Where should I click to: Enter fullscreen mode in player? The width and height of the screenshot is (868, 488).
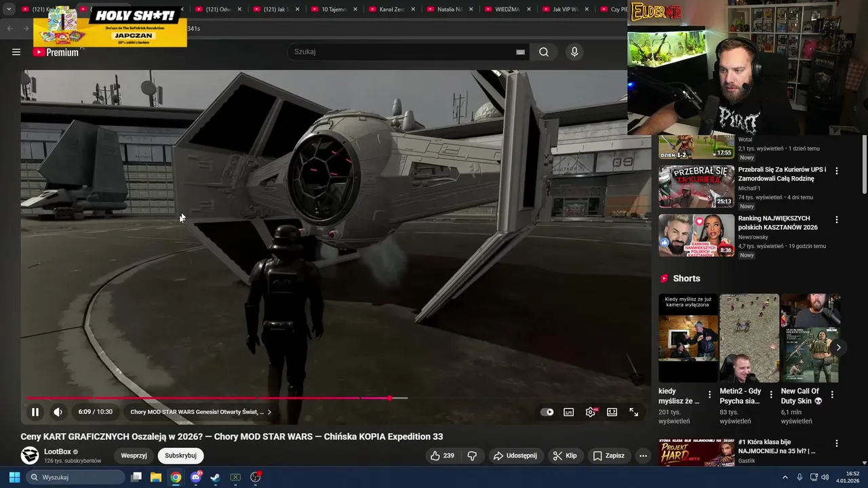[634, 412]
